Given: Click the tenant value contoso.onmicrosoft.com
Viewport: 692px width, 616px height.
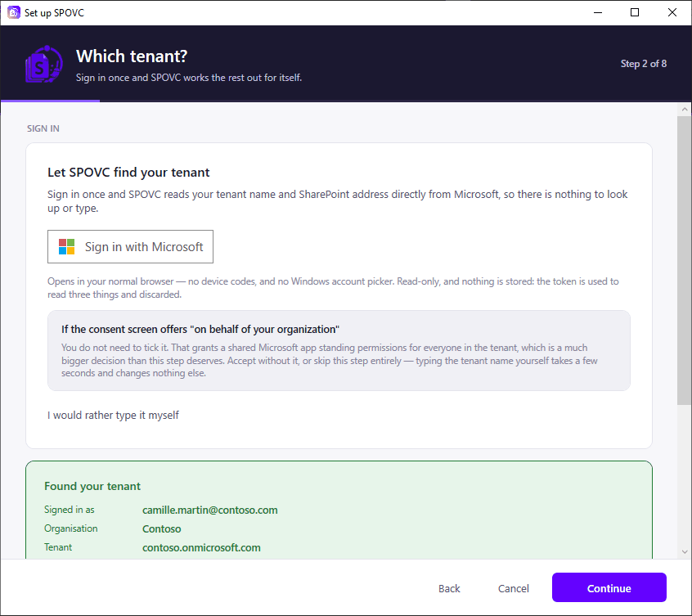Looking at the screenshot, I should pos(201,547).
